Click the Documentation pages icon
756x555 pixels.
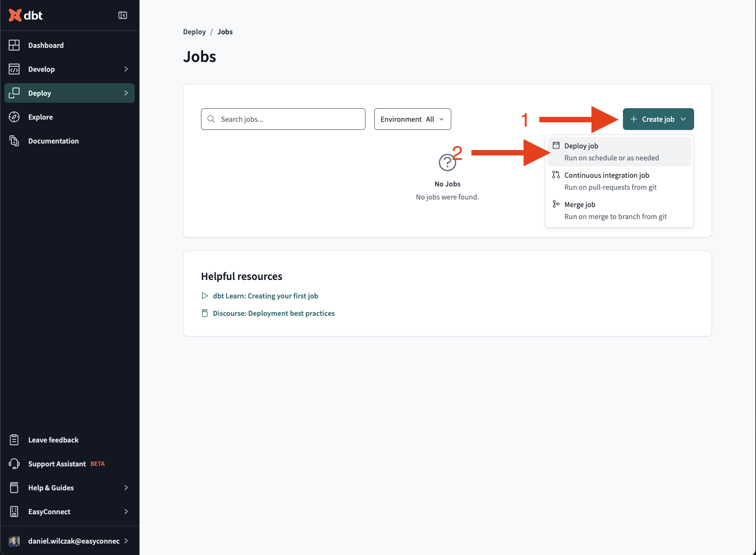click(14, 141)
